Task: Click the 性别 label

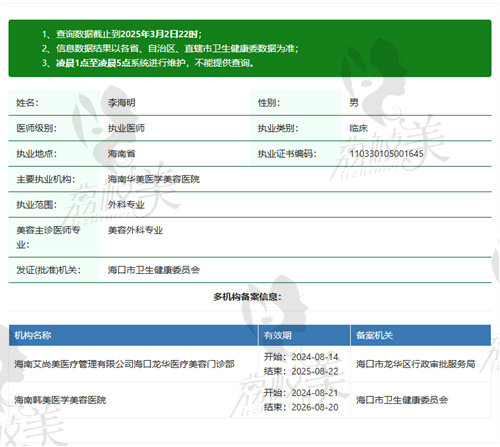Action: pyautogui.click(x=269, y=103)
